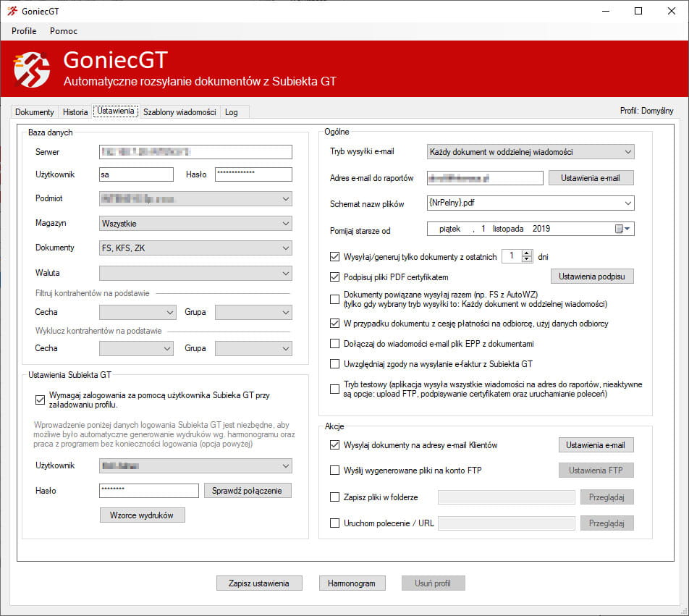Toggle Tryb testowy checkbox

pyautogui.click(x=334, y=389)
